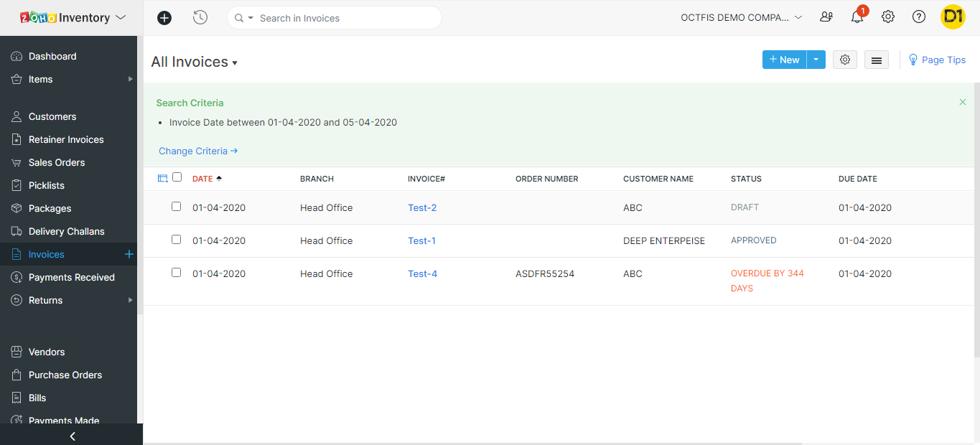The width and height of the screenshot is (980, 445).
Task: Open the All Invoices view dropdown
Action: [x=235, y=63]
